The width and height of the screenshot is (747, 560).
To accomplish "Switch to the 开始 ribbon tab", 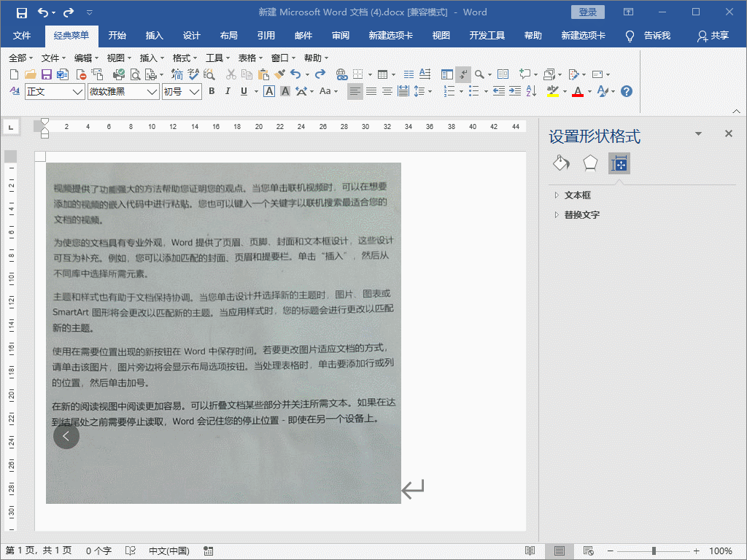I will [x=117, y=36].
